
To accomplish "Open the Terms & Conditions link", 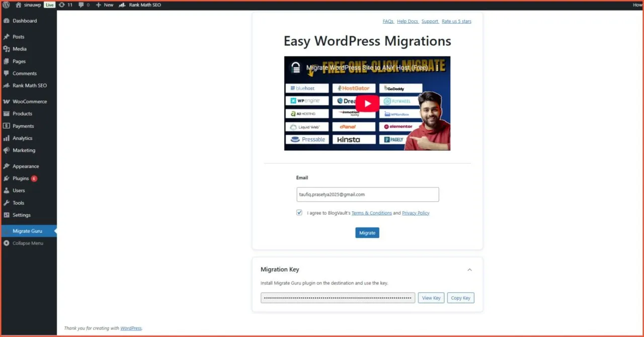I will tap(372, 213).
